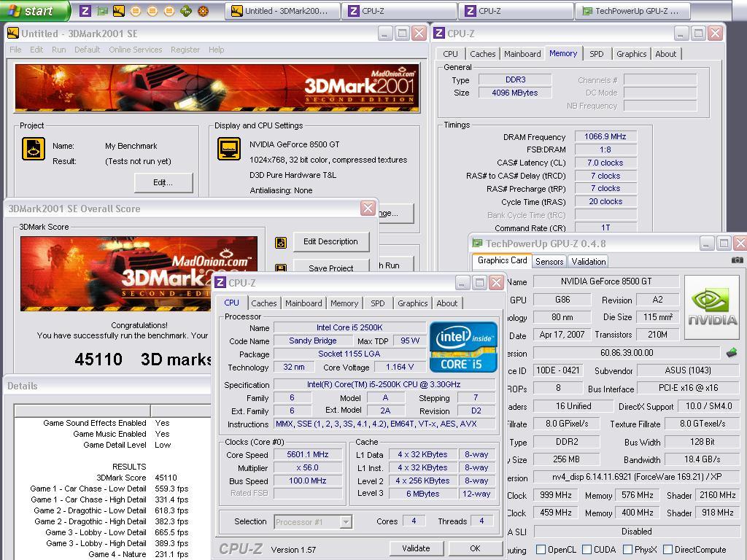Click the Project document icon in 3DMark
Image resolution: width=747 pixels, height=560 pixels.
tap(34, 149)
